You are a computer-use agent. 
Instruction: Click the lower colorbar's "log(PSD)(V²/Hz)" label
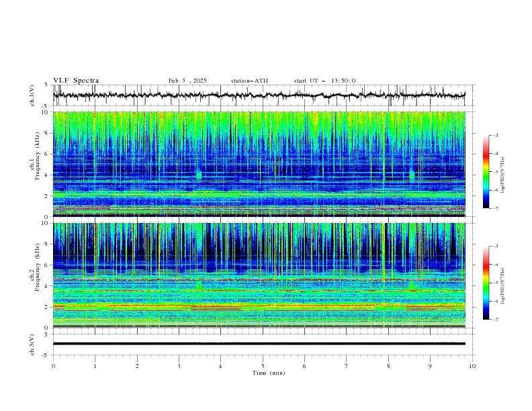point(503,286)
